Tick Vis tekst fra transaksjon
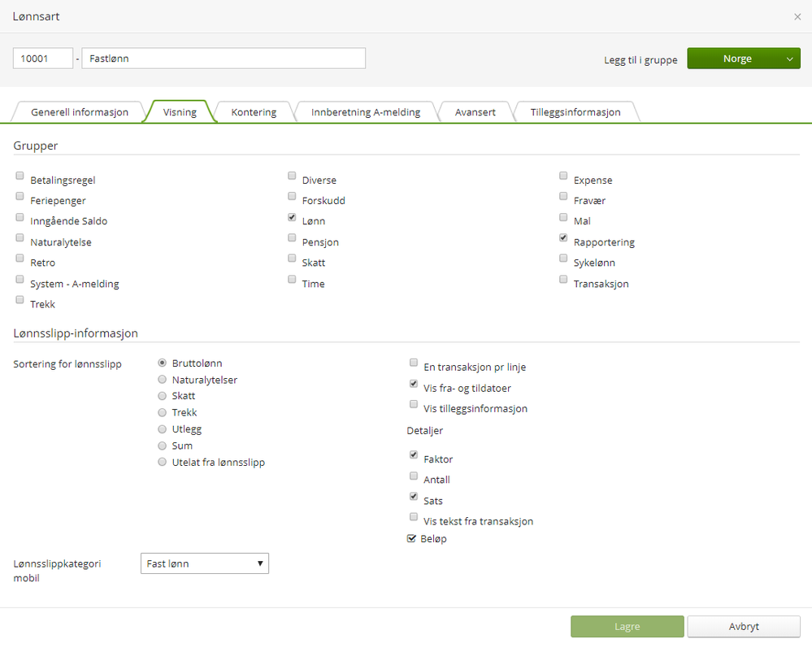The width and height of the screenshot is (812, 648). [x=414, y=516]
